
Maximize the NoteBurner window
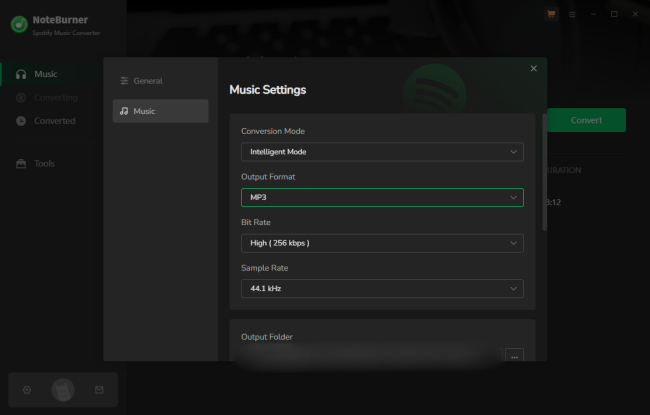tap(614, 14)
